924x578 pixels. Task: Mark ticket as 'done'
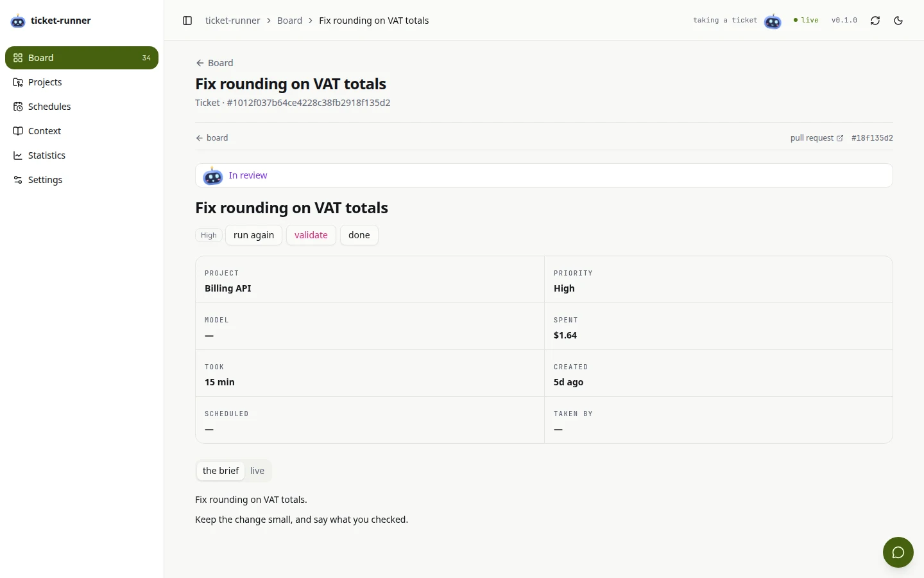[x=359, y=235]
